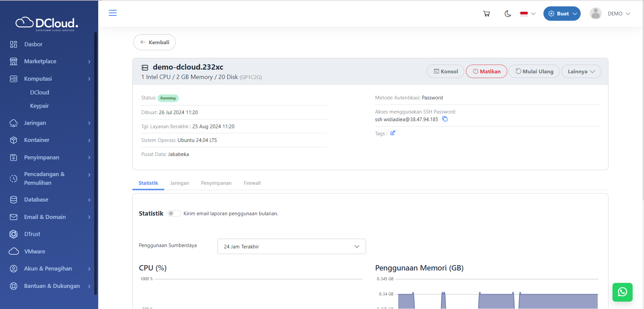Screen dimensions: 644x309
Task: Open the 24 Jam Terakhir dropdown
Action: point(291,246)
